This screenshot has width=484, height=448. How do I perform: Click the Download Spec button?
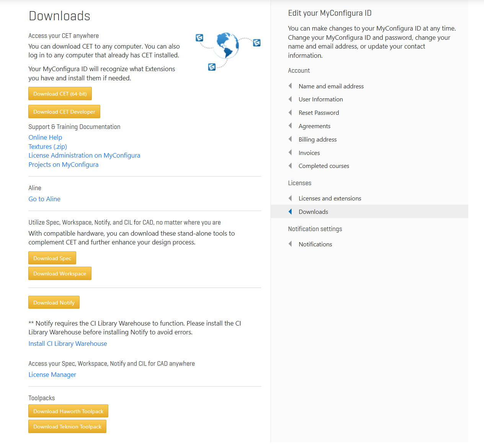[52, 258]
